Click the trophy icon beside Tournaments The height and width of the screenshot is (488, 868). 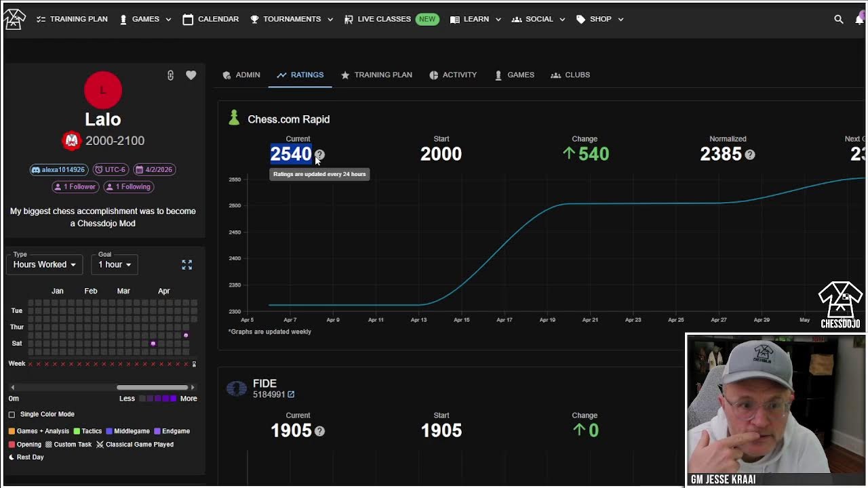pos(254,19)
